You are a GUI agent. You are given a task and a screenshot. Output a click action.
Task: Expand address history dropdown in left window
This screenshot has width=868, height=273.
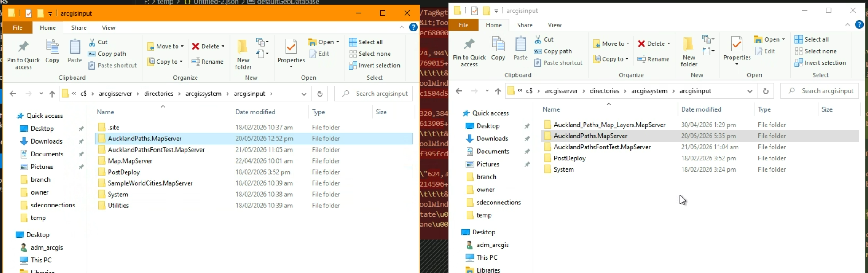click(304, 94)
